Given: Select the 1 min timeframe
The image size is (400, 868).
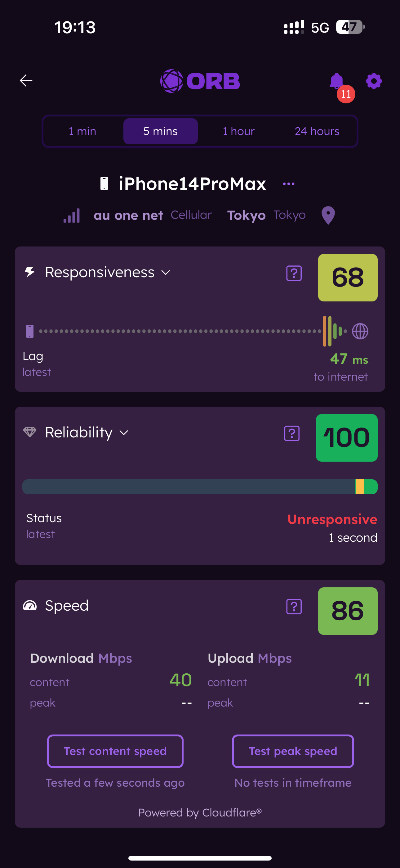Looking at the screenshot, I should click(x=82, y=131).
